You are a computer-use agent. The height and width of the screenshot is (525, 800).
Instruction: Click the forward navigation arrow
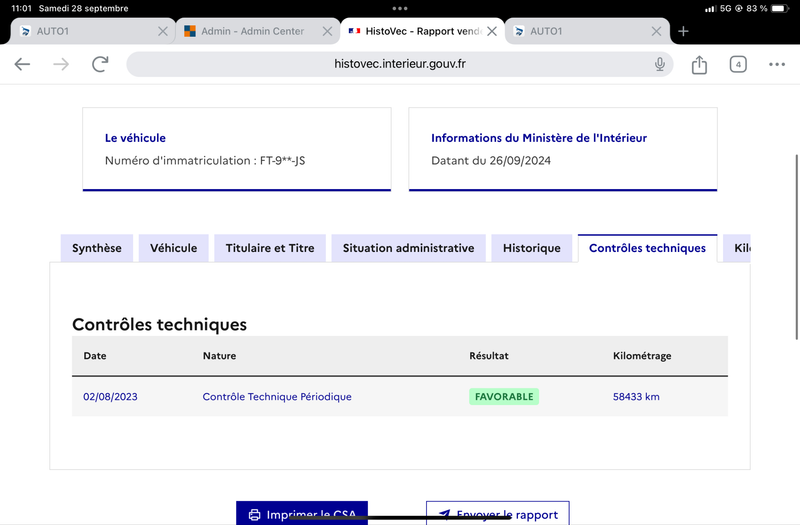click(x=61, y=64)
